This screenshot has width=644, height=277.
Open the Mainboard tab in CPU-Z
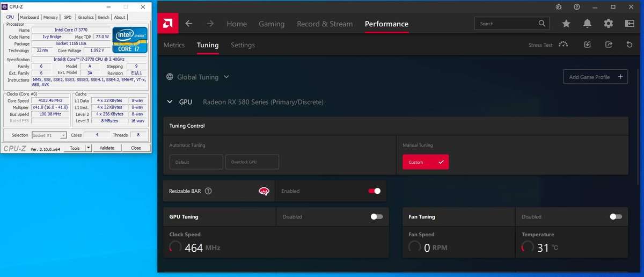point(30,17)
